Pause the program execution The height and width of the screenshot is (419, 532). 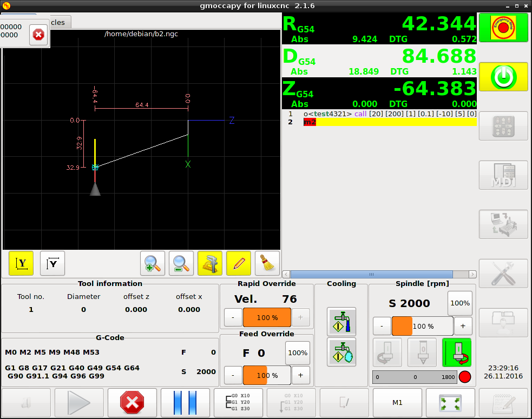185,403
